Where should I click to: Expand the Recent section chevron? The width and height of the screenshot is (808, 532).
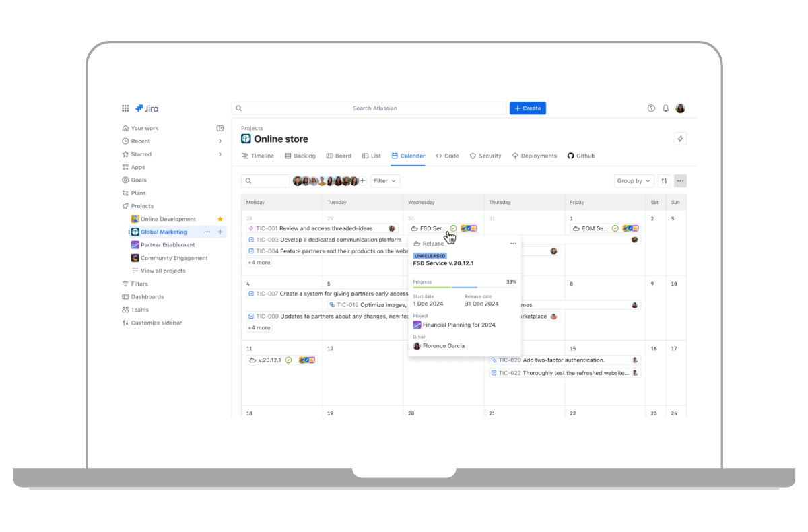[220, 141]
